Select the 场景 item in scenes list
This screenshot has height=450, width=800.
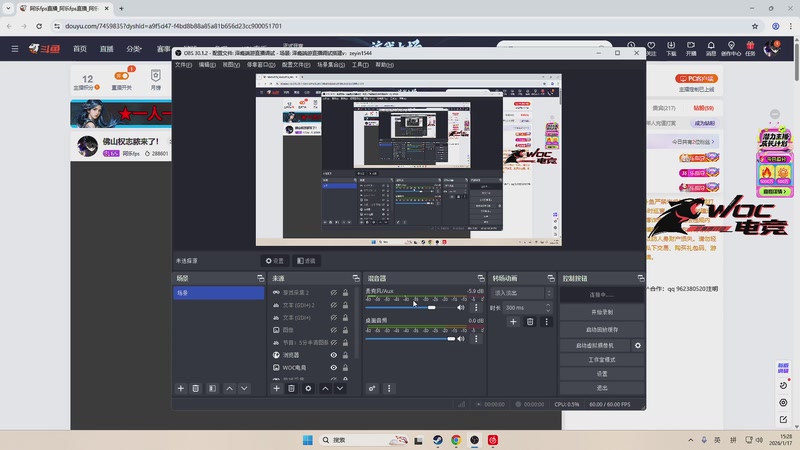219,293
